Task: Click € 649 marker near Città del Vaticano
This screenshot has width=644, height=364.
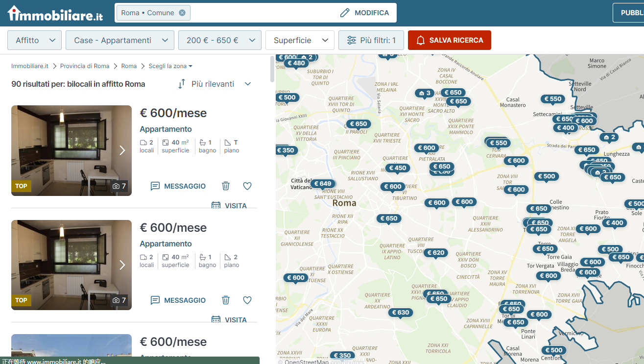Action: pyautogui.click(x=323, y=184)
